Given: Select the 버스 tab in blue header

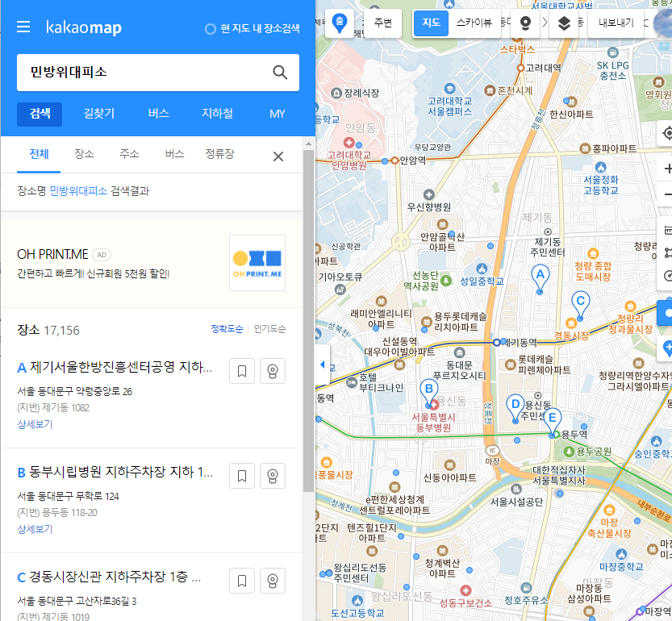Looking at the screenshot, I should tap(159, 114).
